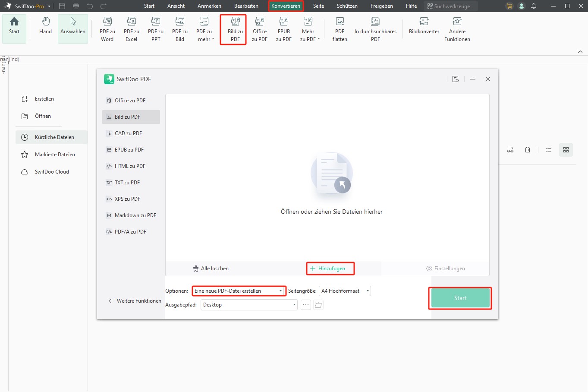The width and height of the screenshot is (588, 392).
Task: Choose Bild zu PDF in dialog list
Action: 131,117
